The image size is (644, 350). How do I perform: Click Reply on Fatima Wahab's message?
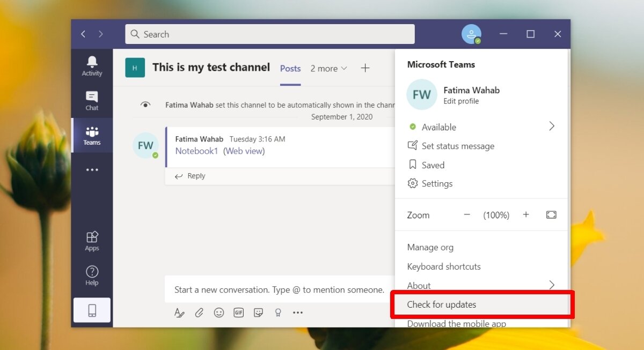[x=195, y=176]
